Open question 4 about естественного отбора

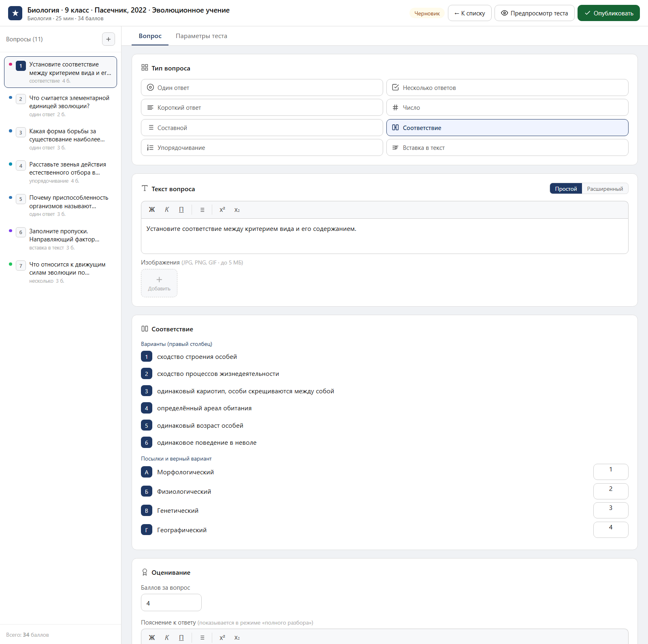pyautogui.click(x=61, y=172)
